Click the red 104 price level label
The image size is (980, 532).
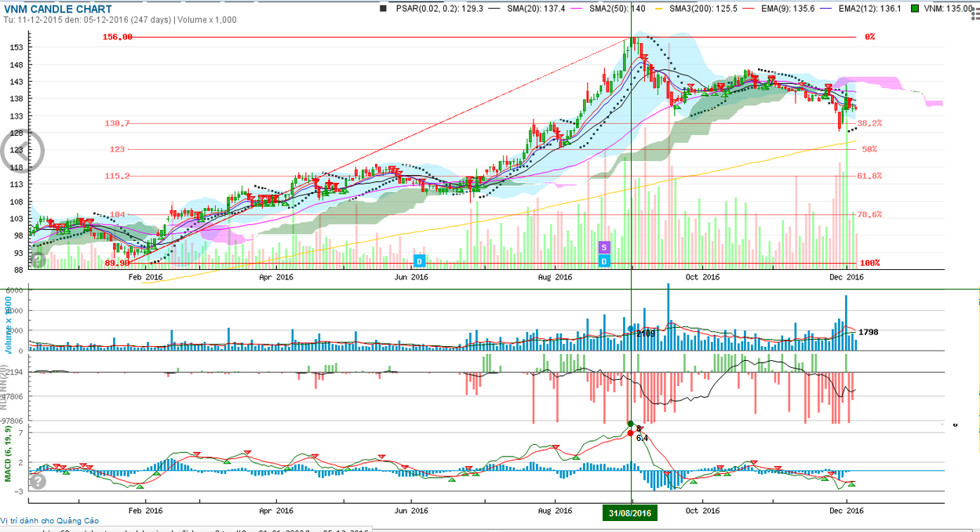(118, 214)
